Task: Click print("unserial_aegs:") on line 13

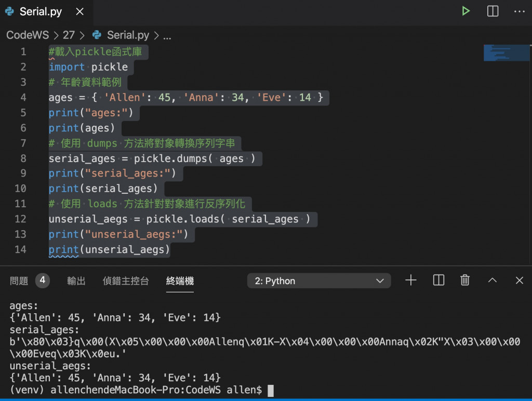Action: (118, 234)
